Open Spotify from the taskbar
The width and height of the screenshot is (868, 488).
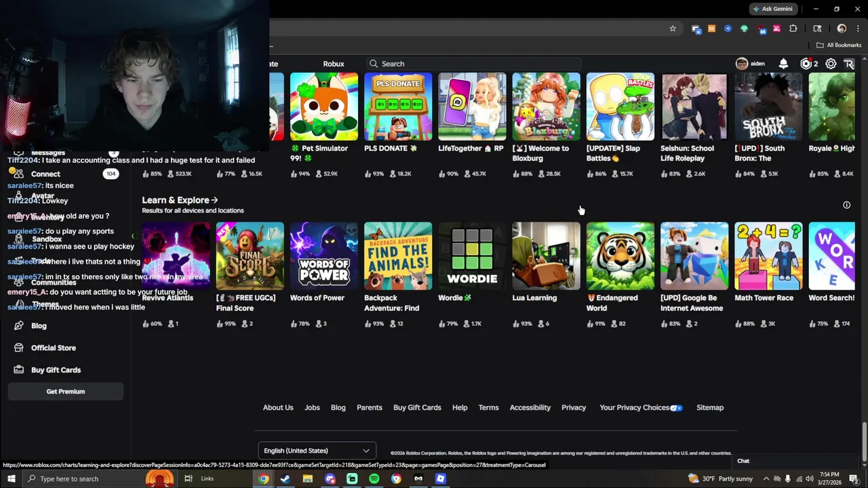point(374,479)
